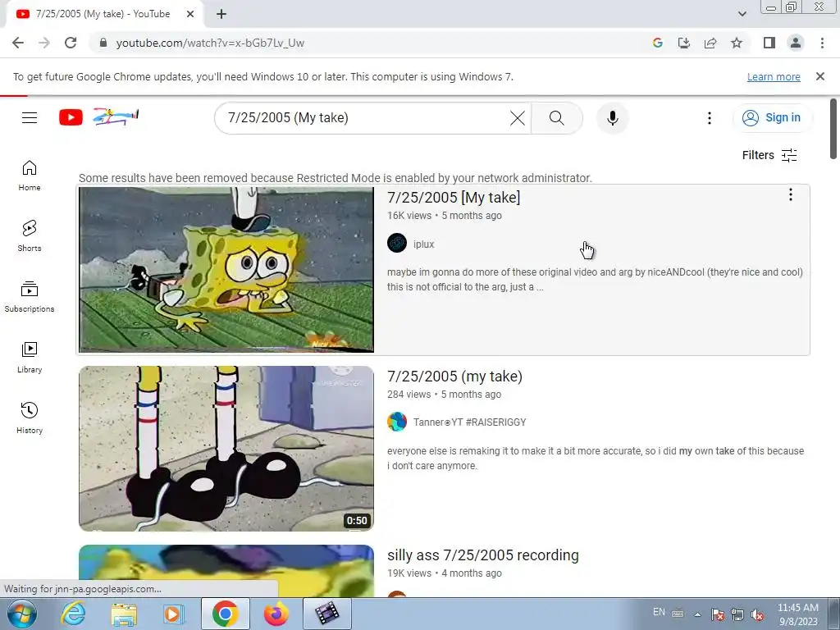Open Firefox from the taskbar
Viewport: 840px width, 630px height.
pyautogui.click(x=276, y=614)
